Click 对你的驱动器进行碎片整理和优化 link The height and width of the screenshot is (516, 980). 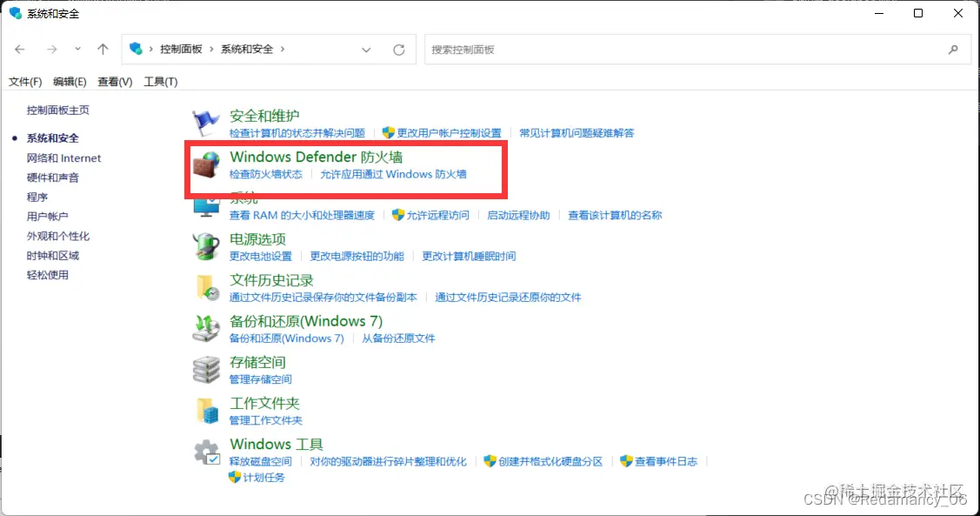tap(388, 461)
